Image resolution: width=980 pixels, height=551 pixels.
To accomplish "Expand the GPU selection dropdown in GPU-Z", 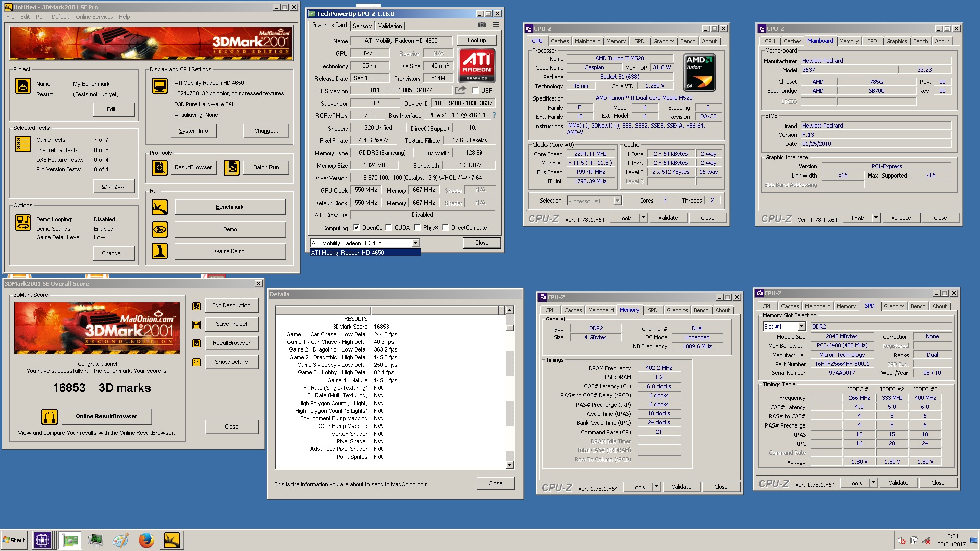I will point(415,243).
